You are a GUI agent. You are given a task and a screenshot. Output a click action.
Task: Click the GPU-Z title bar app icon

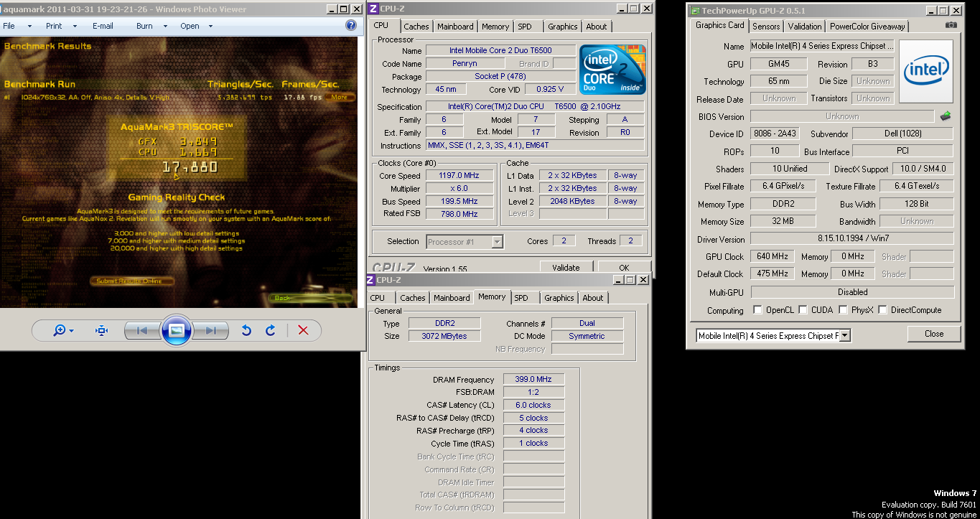(x=695, y=11)
